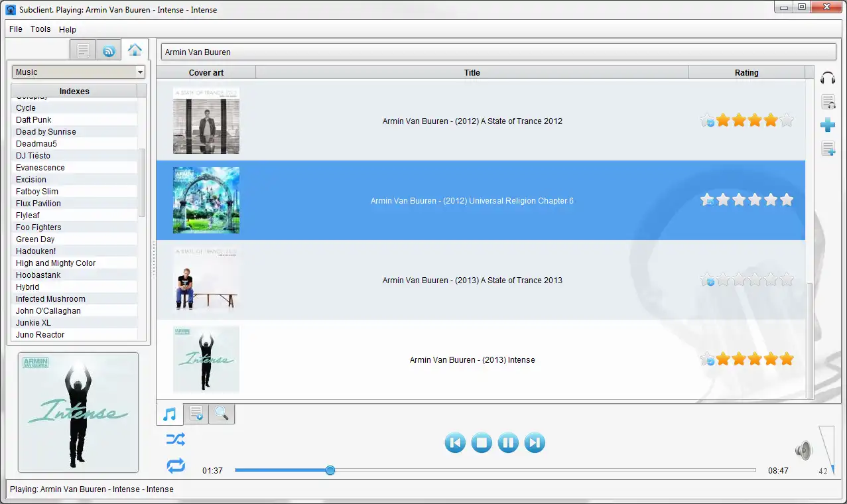Rate A State of Trance 2013 one star
The height and width of the screenshot is (504, 847).
coord(723,279)
